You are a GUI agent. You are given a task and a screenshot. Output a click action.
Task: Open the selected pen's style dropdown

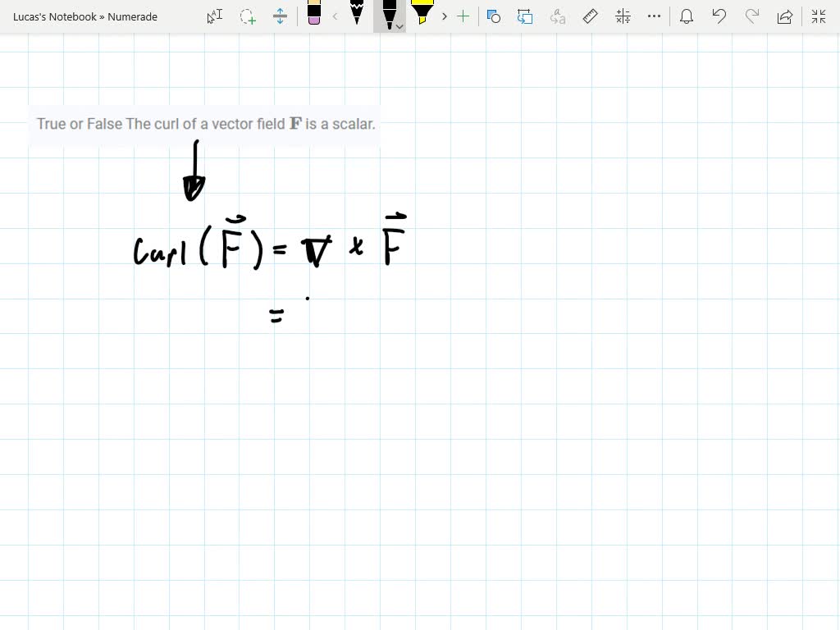(399, 25)
